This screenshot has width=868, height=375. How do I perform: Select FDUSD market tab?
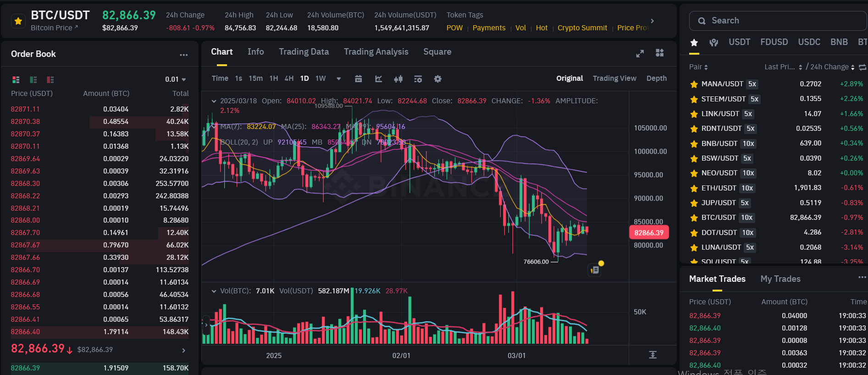pyautogui.click(x=774, y=42)
